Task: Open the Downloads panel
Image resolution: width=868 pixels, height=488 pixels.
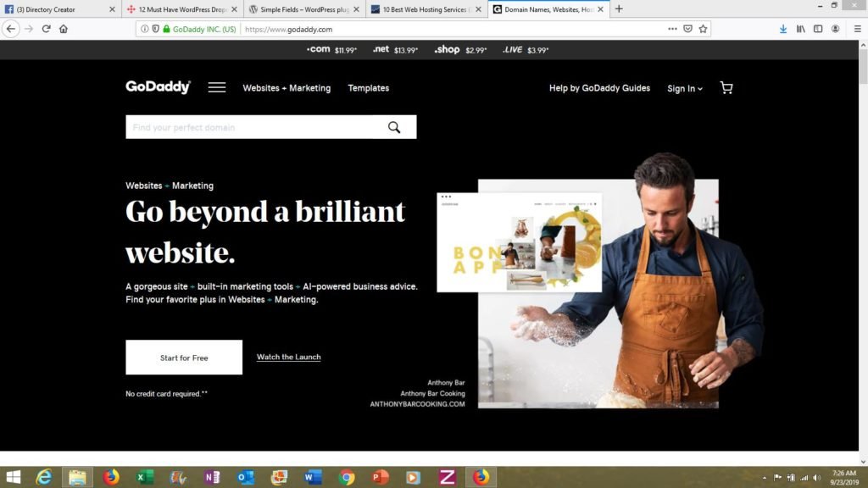Action: (782, 29)
